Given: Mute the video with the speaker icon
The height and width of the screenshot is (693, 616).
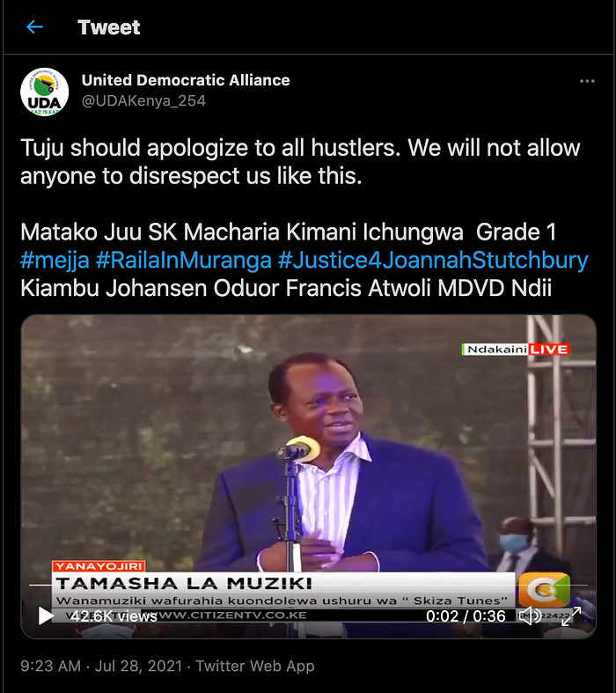Looking at the screenshot, I should tap(530, 616).
